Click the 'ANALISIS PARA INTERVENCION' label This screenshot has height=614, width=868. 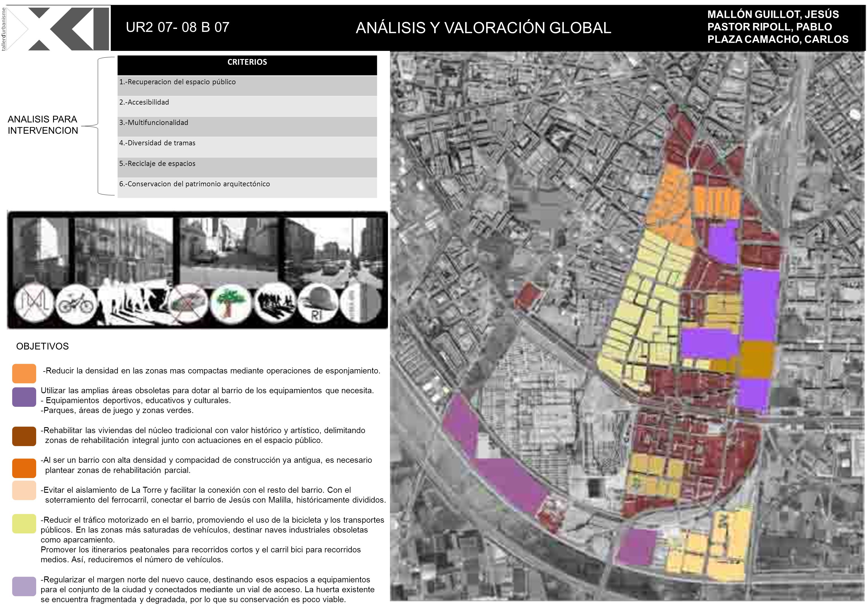coord(43,125)
